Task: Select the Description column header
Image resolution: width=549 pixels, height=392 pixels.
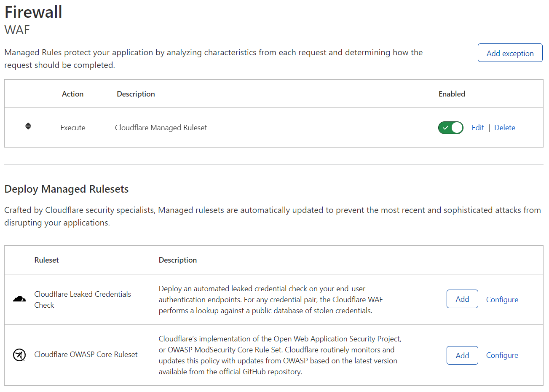Action: click(x=136, y=94)
